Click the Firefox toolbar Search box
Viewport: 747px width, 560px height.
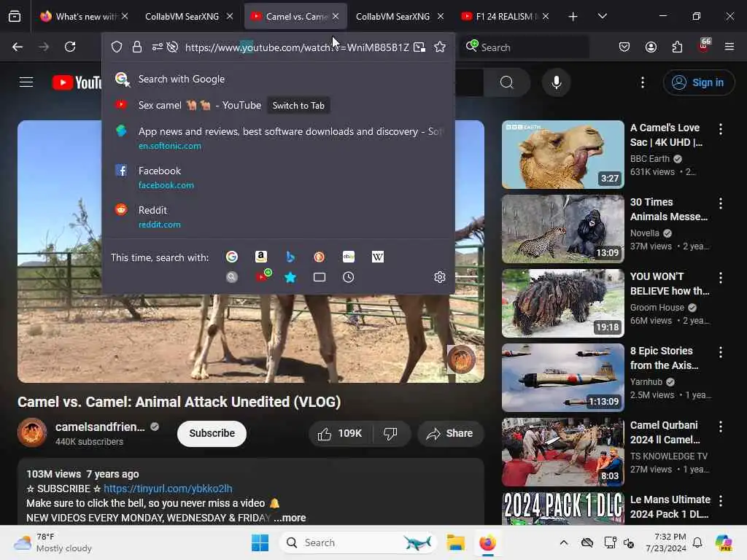coord(525,47)
